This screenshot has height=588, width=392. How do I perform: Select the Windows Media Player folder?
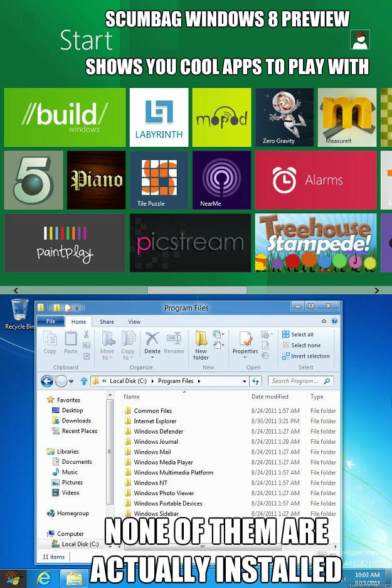click(164, 462)
